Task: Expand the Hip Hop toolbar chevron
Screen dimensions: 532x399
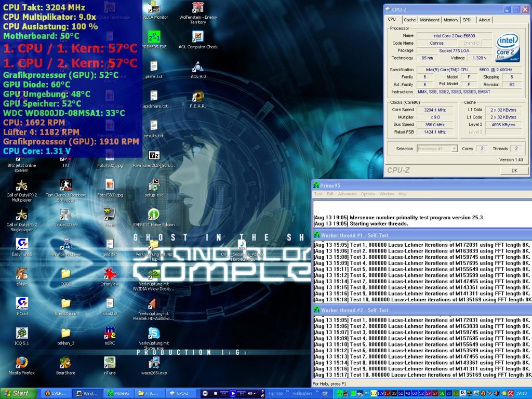Action: 287,392
